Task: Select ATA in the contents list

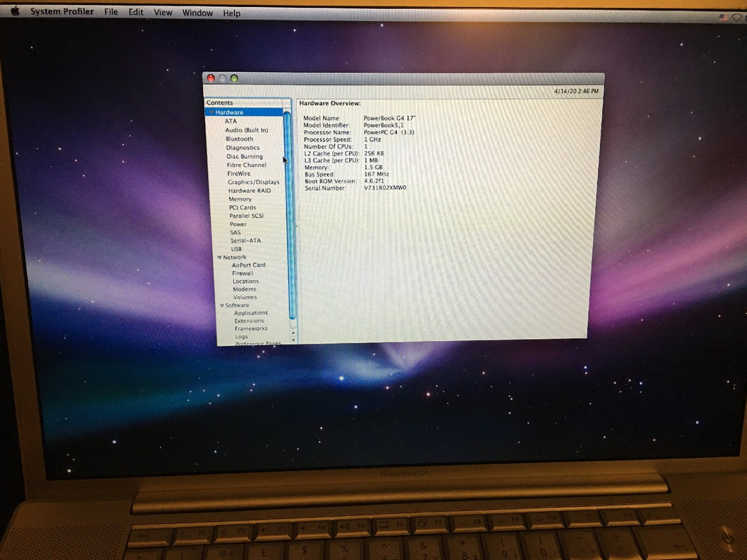Action: 230,121
